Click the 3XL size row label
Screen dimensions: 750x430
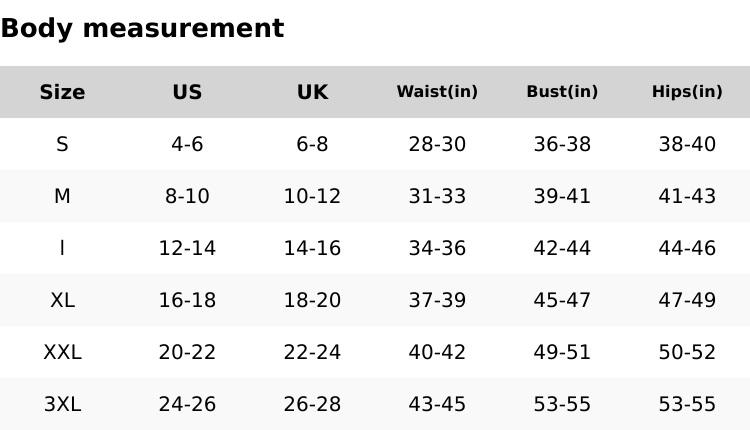point(62,404)
